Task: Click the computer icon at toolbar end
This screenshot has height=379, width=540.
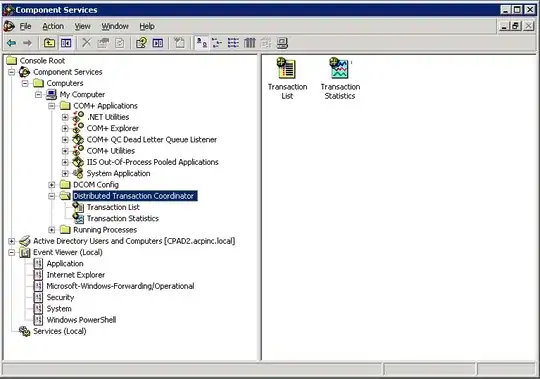Action: coord(282,43)
